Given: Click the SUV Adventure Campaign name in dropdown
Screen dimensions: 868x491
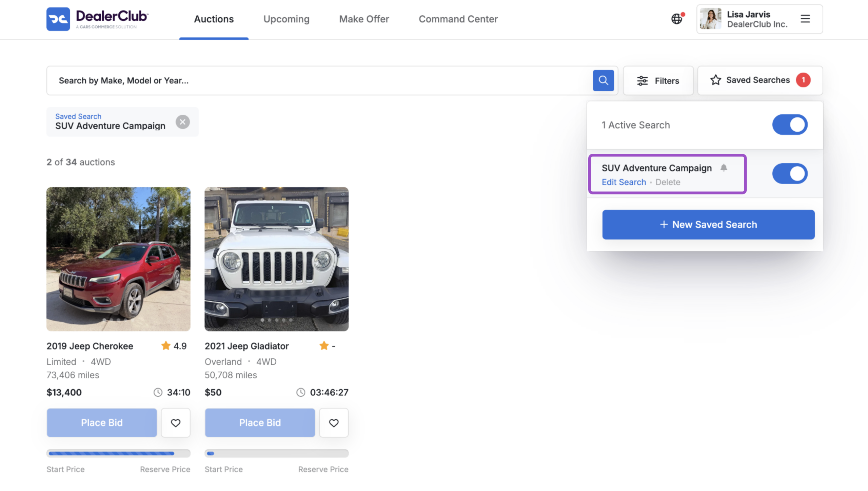Looking at the screenshot, I should tap(657, 168).
